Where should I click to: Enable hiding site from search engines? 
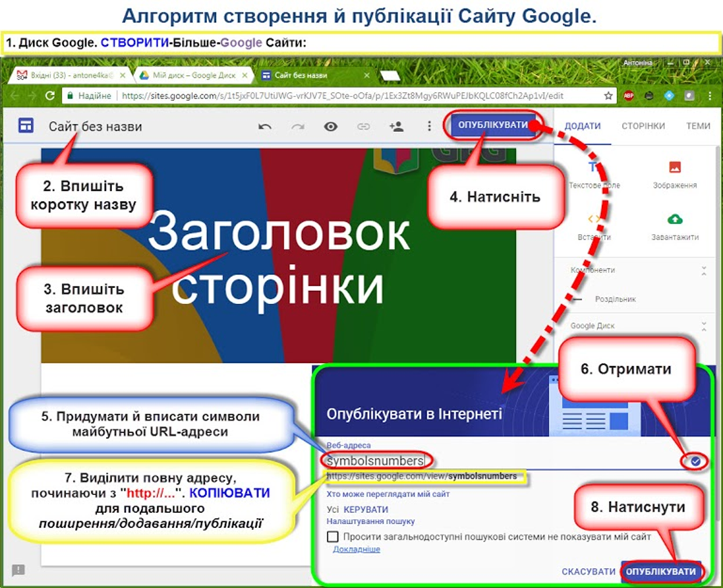pyautogui.click(x=333, y=537)
